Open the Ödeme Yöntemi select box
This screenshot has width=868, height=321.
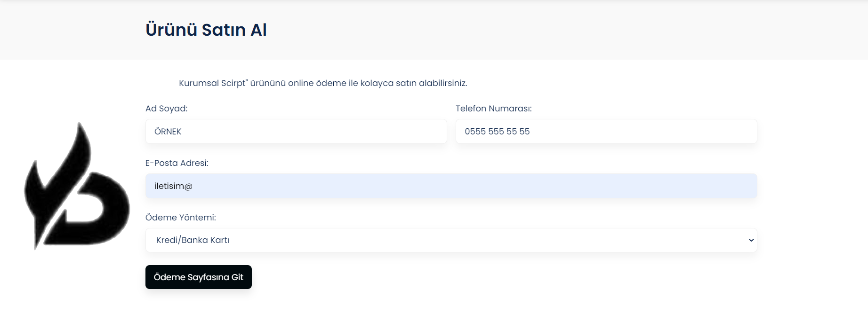[x=450, y=240]
